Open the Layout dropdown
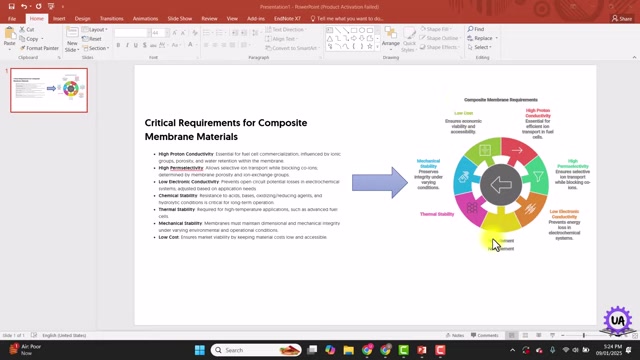This screenshot has height=360, width=640. click(x=95, y=29)
